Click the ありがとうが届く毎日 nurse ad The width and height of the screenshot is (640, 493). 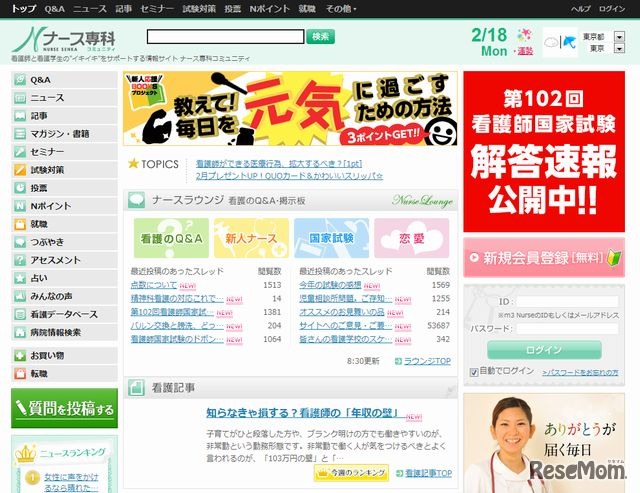pyautogui.click(x=544, y=443)
